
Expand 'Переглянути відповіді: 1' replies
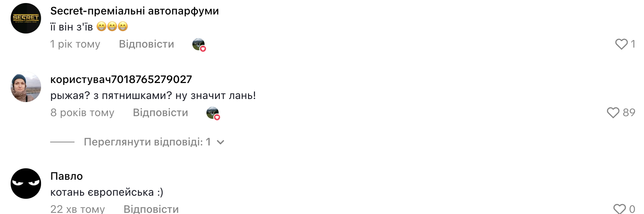147,142
